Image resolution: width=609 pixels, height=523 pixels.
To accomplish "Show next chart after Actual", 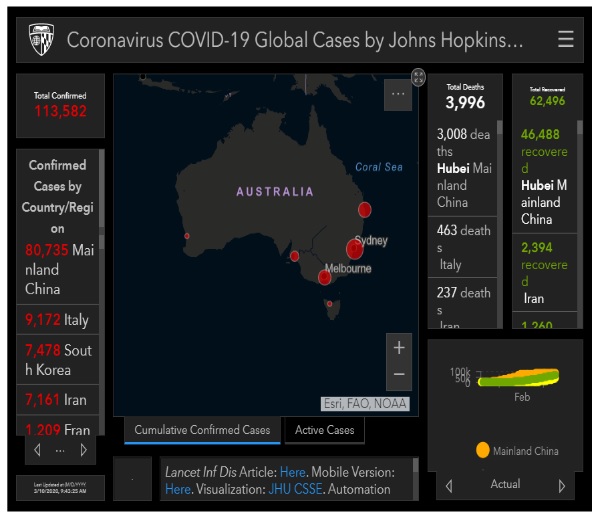I will (562, 486).
